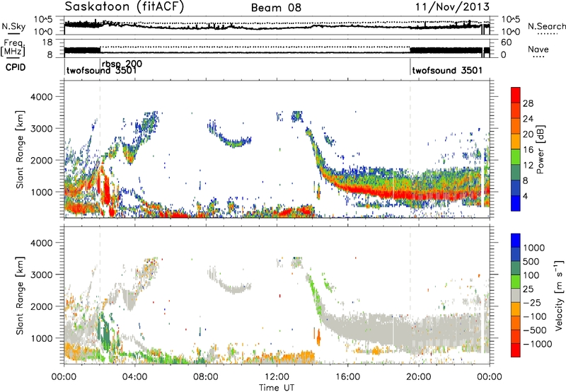
Task: Click the "1000" label on Velocity colorbar
Action: coord(534,248)
